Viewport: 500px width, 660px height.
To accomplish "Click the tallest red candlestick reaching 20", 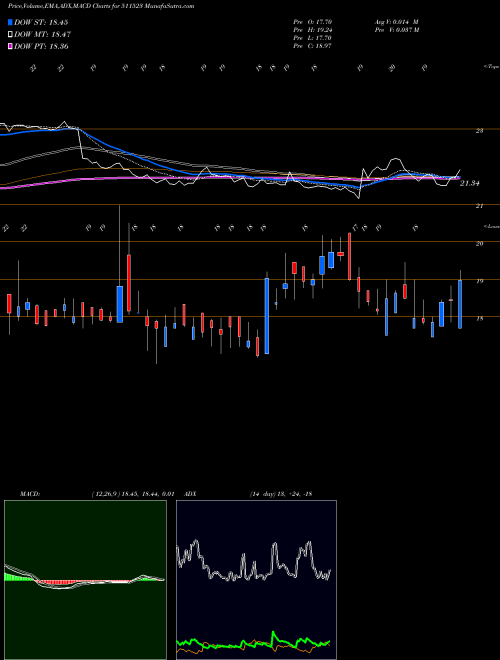I will 349,256.
